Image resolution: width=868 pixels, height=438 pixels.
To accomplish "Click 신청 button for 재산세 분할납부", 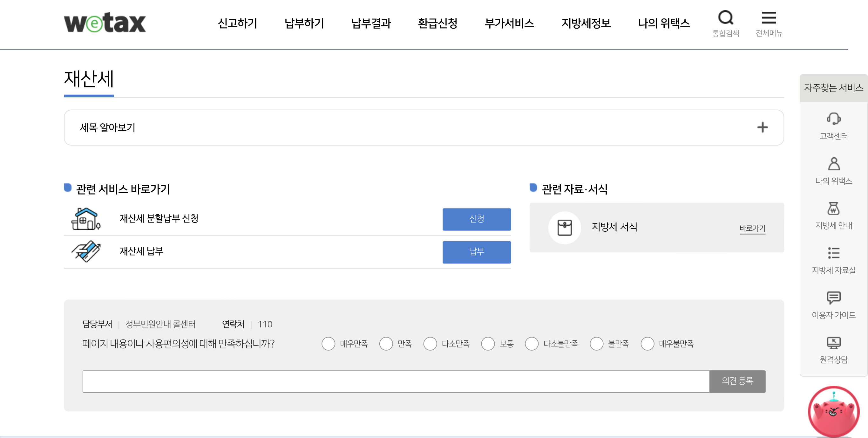I will [x=477, y=219].
